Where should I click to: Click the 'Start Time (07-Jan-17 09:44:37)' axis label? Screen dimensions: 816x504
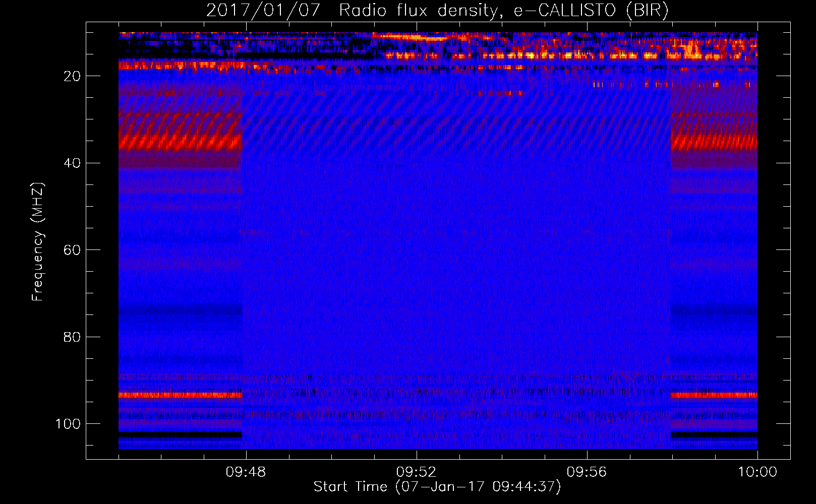(437, 487)
